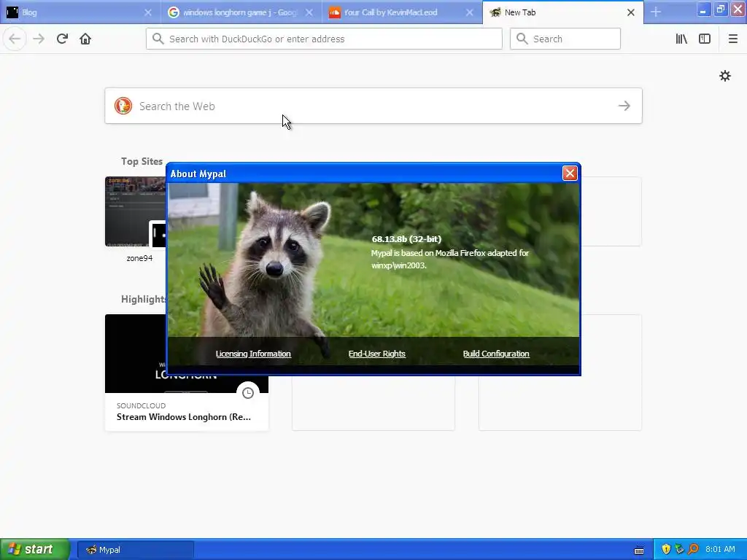This screenshot has width=747, height=560.
Task: Close the Blog tab
Action: click(147, 12)
